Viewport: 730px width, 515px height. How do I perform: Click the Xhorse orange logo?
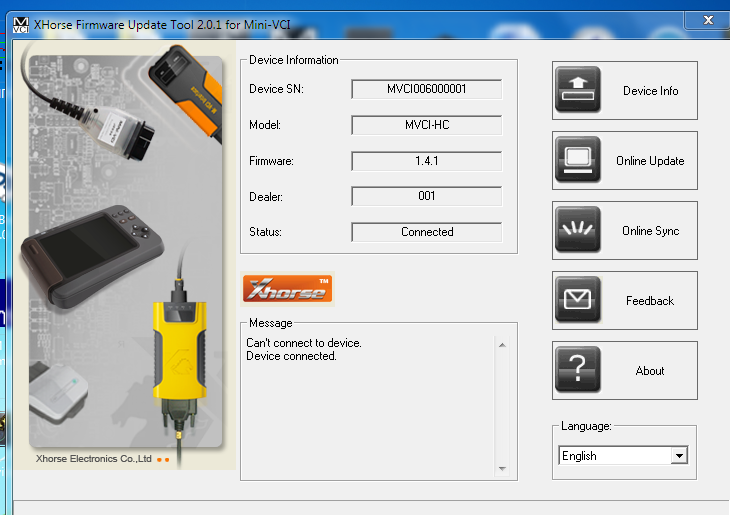click(287, 289)
